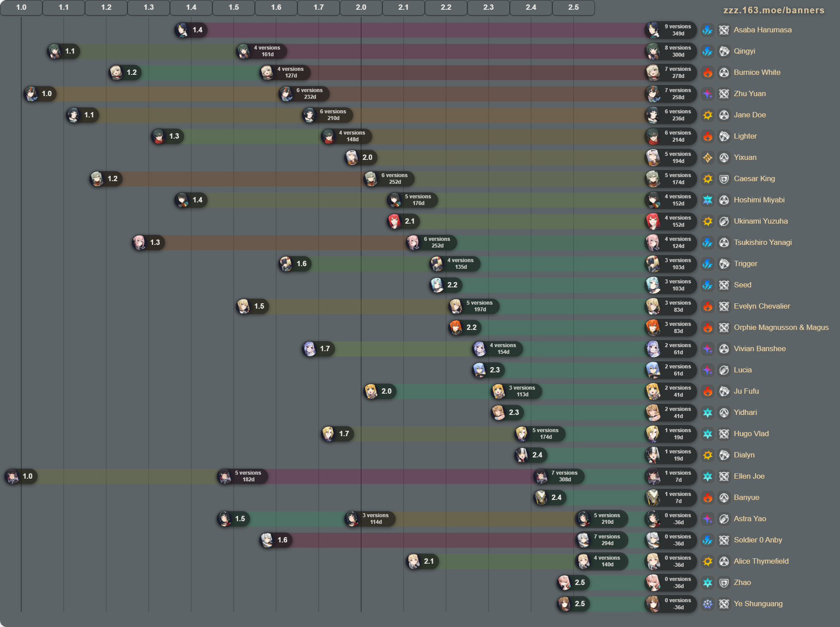Screen dimensions: 840x627
Task: Click the 1.2 version tab
Action: coord(106,8)
